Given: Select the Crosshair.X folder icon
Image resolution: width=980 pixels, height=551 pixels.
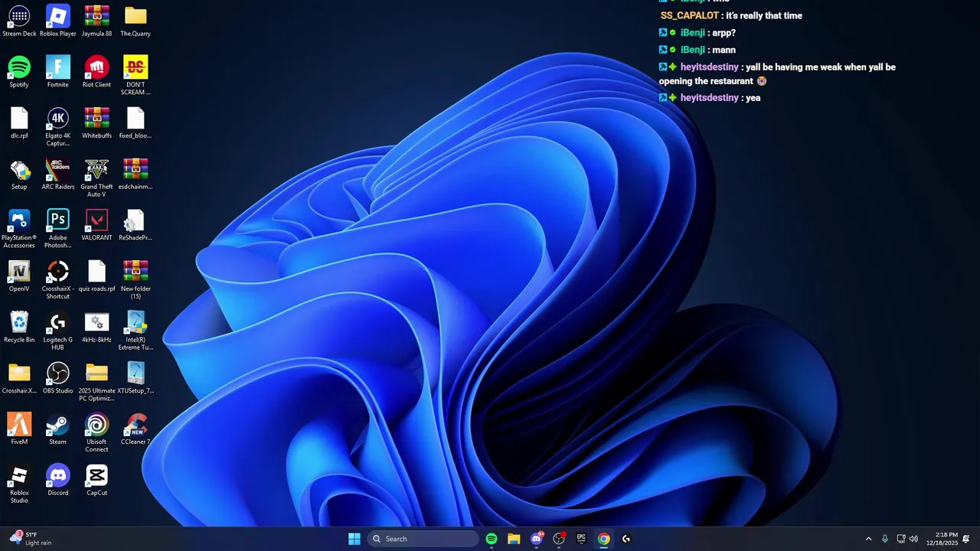Looking at the screenshot, I should [x=19, y=378].
